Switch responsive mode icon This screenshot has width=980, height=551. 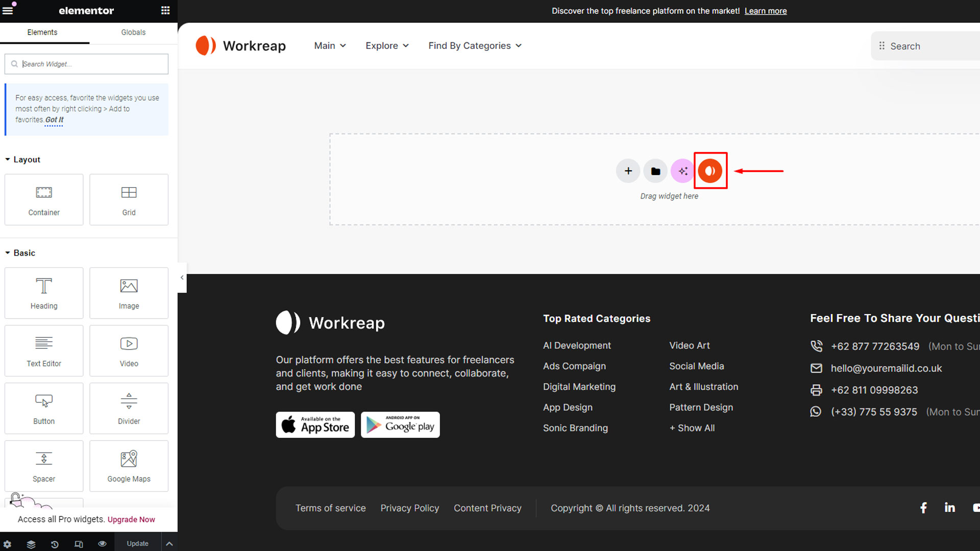coord(79,544)
